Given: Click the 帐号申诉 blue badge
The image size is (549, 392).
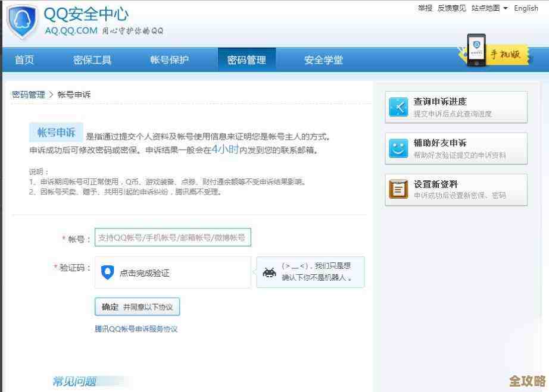Looking at the screenshot, I should coord(55,132).
